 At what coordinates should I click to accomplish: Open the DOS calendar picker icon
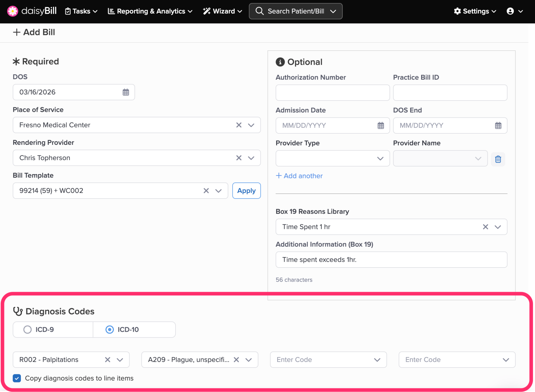[126, 92]
